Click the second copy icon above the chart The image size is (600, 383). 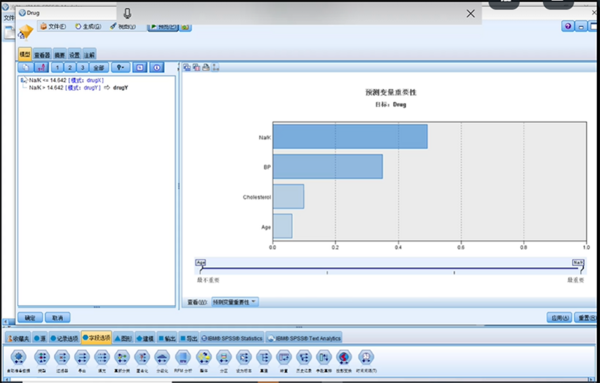pyautogui.click(x=196, y=67)
